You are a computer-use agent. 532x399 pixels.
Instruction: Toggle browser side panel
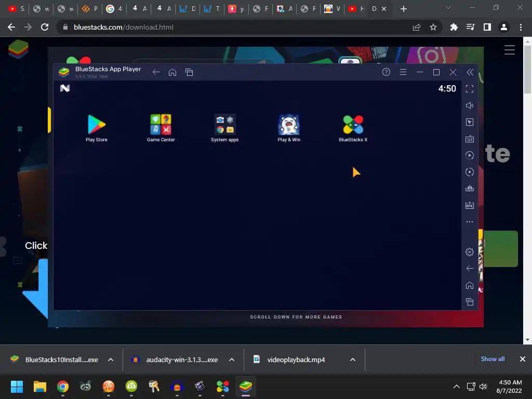487,27
